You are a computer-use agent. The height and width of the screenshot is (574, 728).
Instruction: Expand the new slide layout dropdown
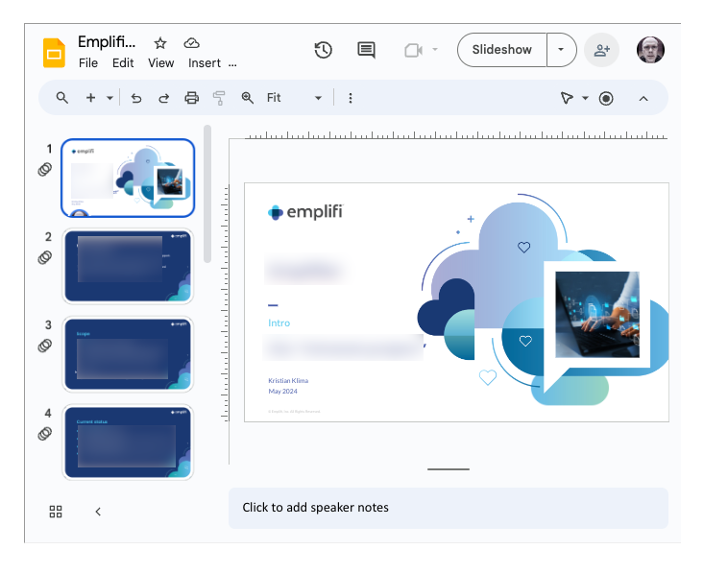[x=109, y=98]
